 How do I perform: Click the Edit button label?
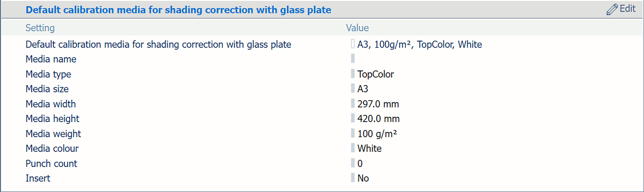click(x=627, y=9)
